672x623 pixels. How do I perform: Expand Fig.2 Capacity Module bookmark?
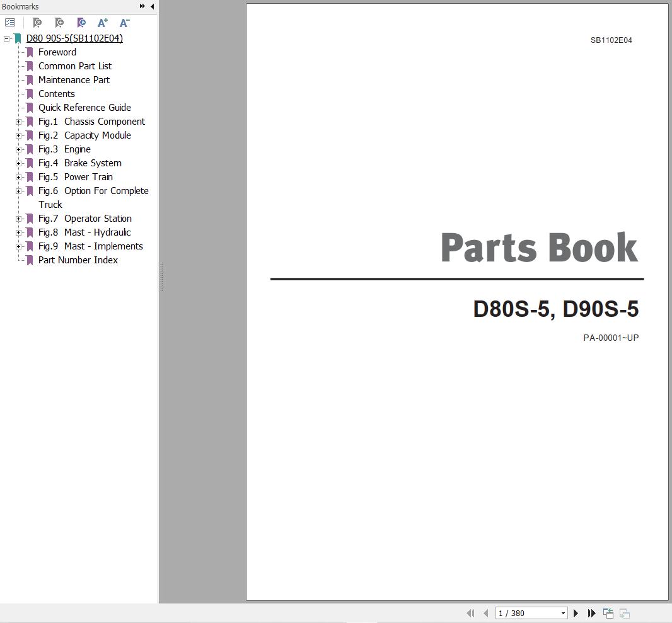click(x=18, y=135)
